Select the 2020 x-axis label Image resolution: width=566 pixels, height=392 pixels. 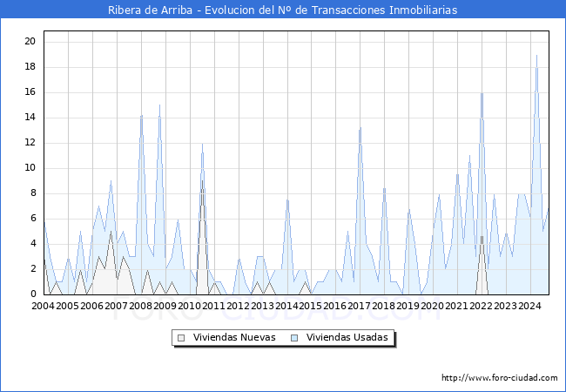tap(432, 306)
